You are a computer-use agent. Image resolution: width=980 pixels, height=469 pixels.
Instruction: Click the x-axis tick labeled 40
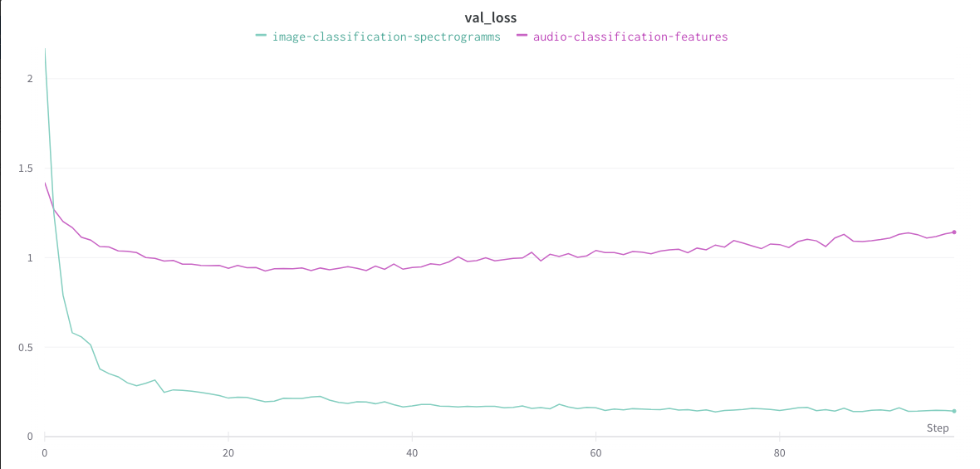(x=412, y=453)
